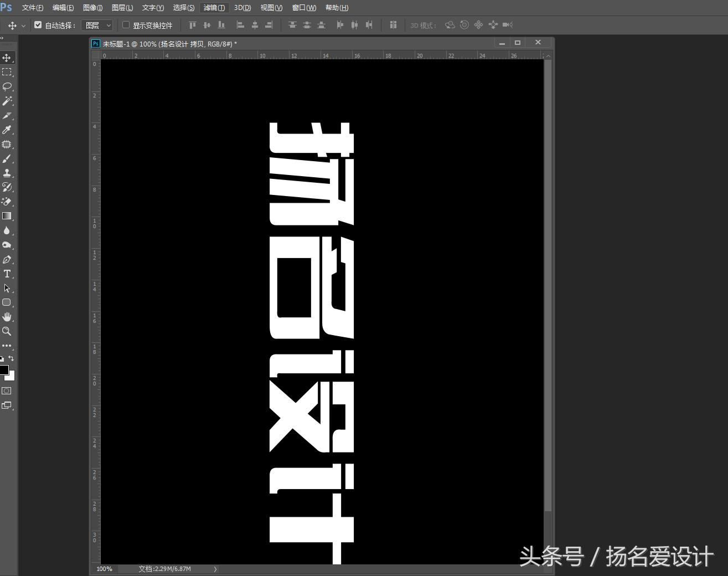
Task: Select the Hand tool
Action: pyautogui.click(x=7, y=317)
